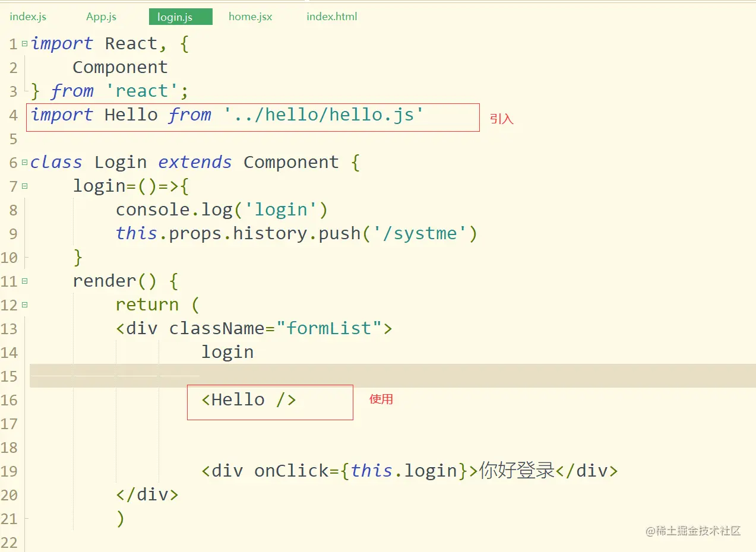Click the render() method name
Screen dimensions: 756x552
(115, 281)
